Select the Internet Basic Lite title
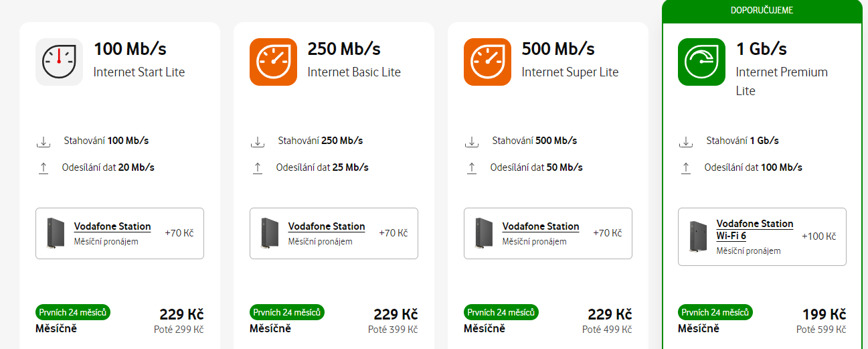The image size is (868, 349). (x=354, y=72)
